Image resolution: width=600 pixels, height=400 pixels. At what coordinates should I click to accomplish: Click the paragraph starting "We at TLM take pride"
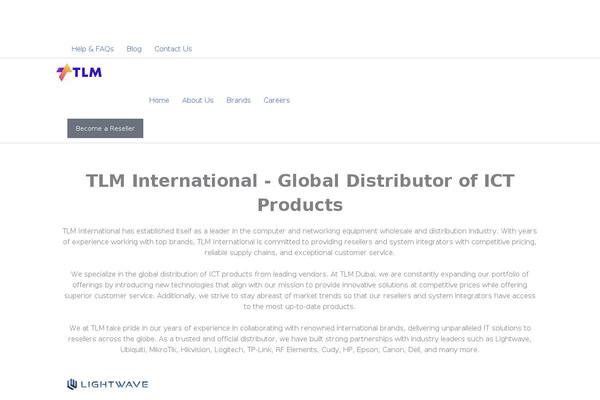tap(300, 339)
